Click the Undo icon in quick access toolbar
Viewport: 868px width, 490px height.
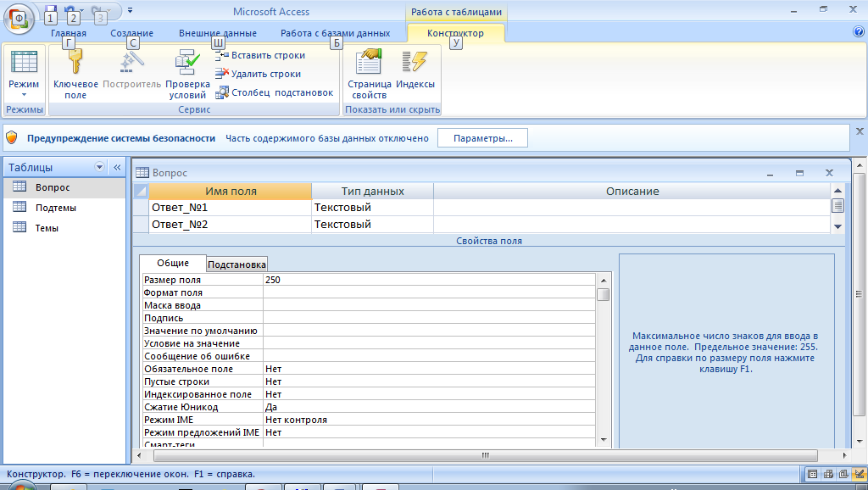pos(70,9)
